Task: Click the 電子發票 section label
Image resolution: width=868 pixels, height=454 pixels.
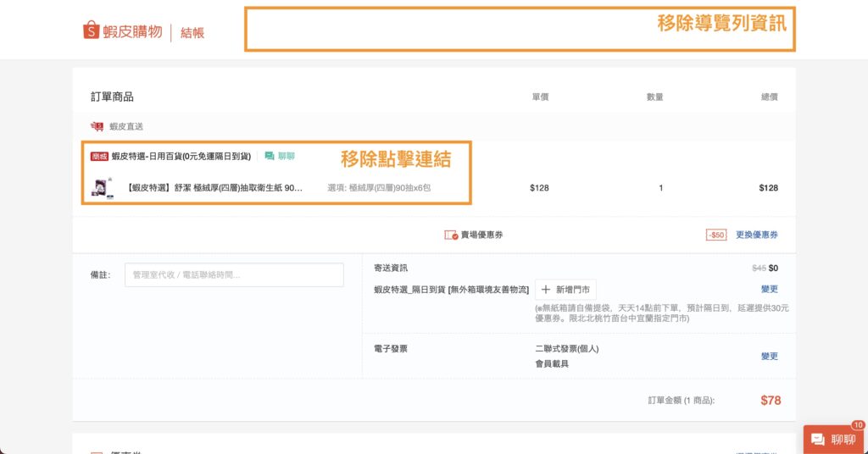Action: click(391, 349)
